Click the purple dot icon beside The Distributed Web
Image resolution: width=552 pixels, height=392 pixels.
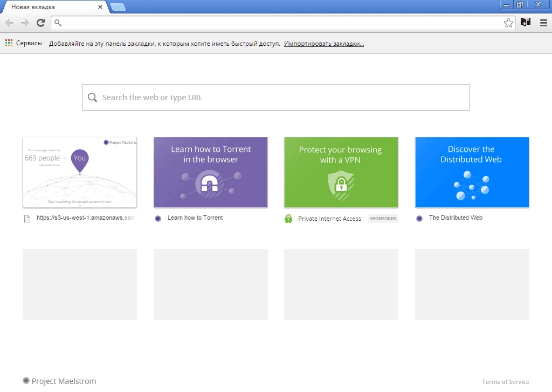[419, 219]
